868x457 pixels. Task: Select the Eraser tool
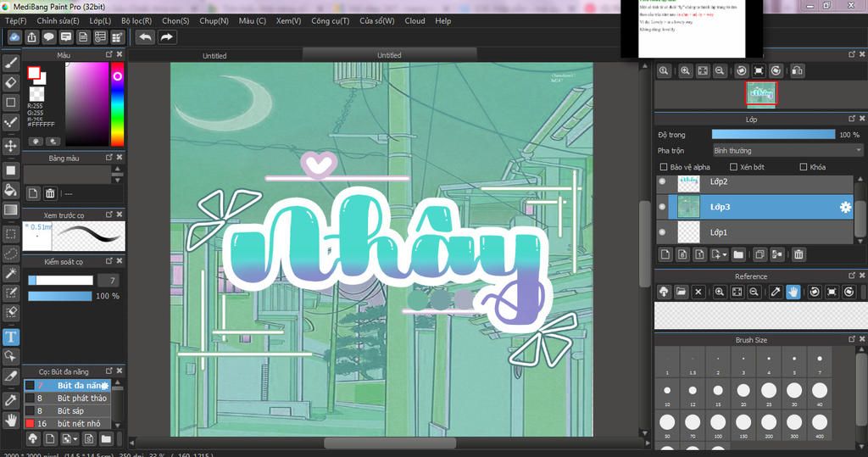(10, 82)
